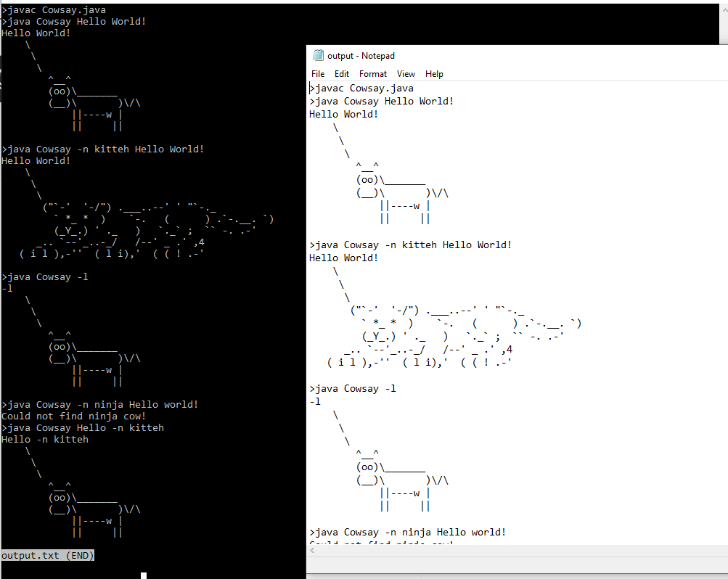The image size is (728, 579).
Task: Click the first 'Hello World!' output in terminal
Action: tap(36, 33)
